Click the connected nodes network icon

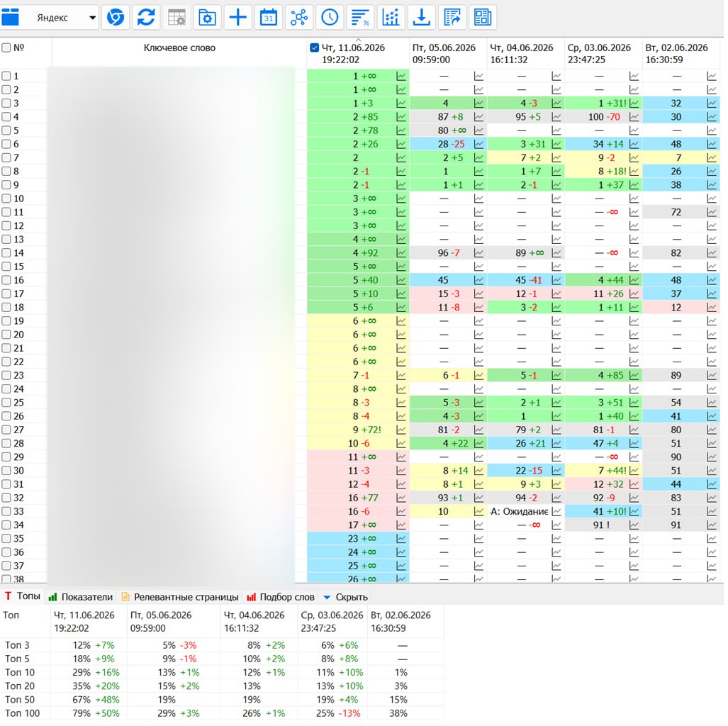[299, 17]
